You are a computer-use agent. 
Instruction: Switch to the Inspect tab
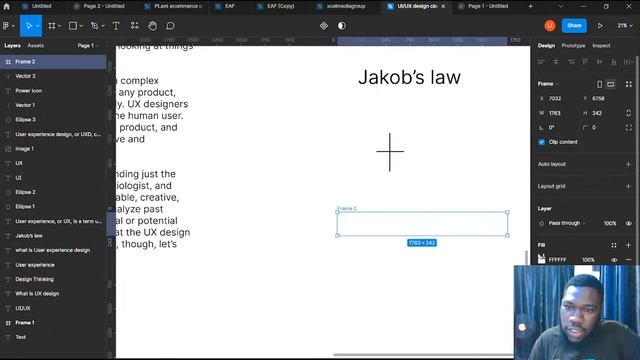(601, 46)
